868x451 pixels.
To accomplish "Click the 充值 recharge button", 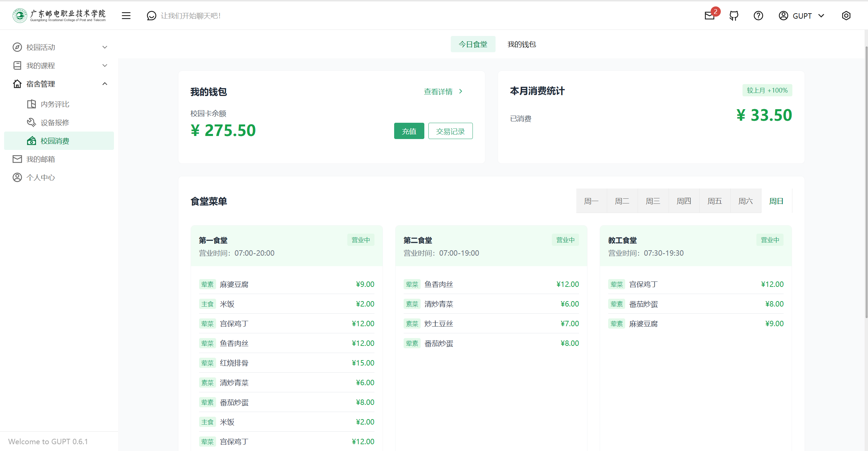I will pos(409,131).
